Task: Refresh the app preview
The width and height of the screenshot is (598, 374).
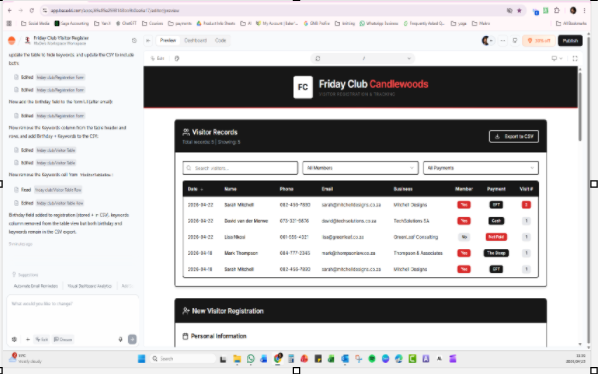Action: point(318,58)
